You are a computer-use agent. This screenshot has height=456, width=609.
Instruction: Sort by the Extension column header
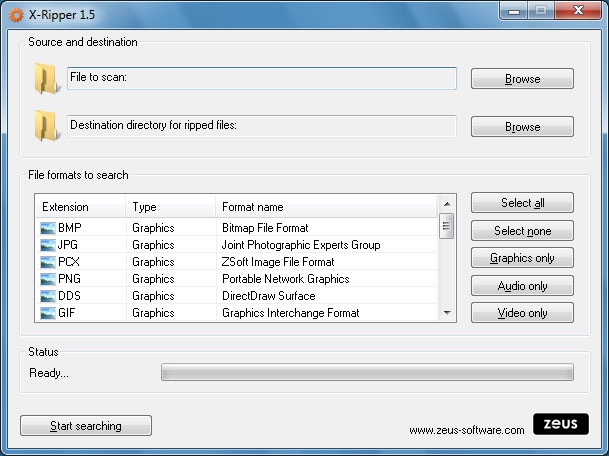[x=81, y=207]
